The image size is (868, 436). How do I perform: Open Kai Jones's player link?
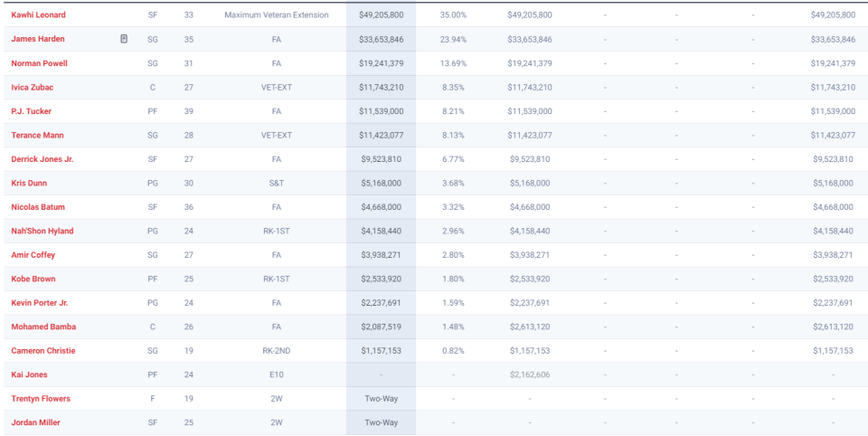point(29,374)
